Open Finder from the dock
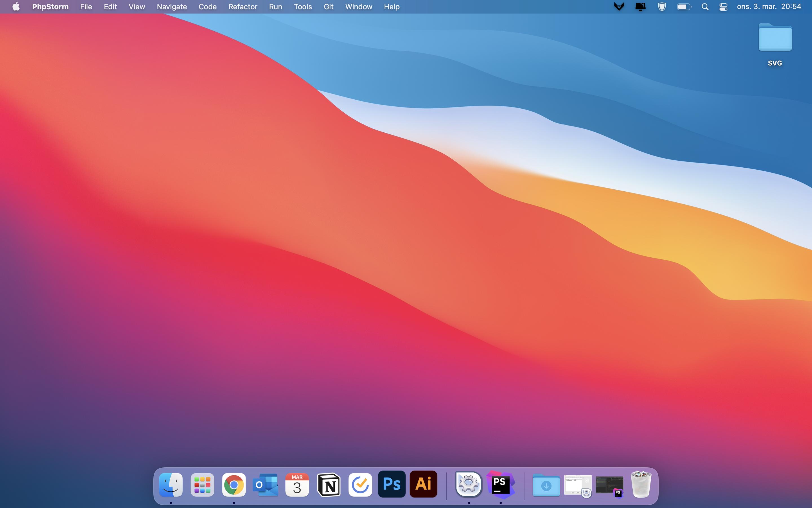812x508 pixels. (x=171, y=485)
